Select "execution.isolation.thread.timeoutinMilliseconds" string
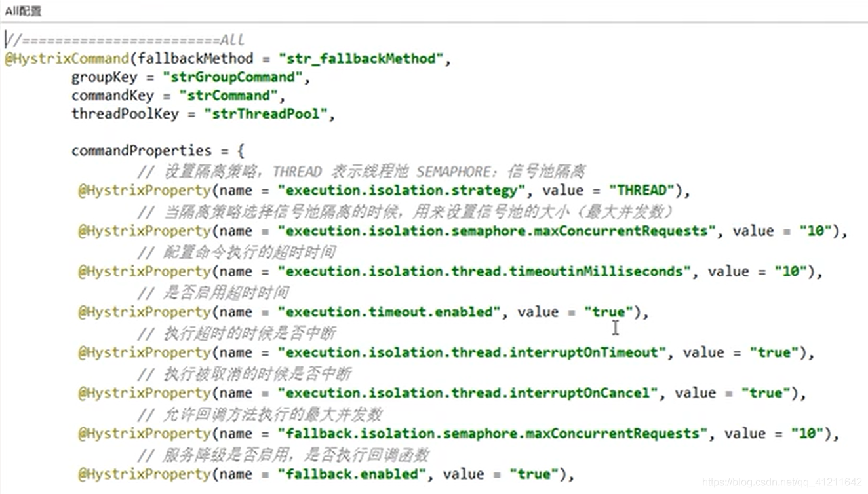Viewport: 868px width, 494px height. [484, 272]
